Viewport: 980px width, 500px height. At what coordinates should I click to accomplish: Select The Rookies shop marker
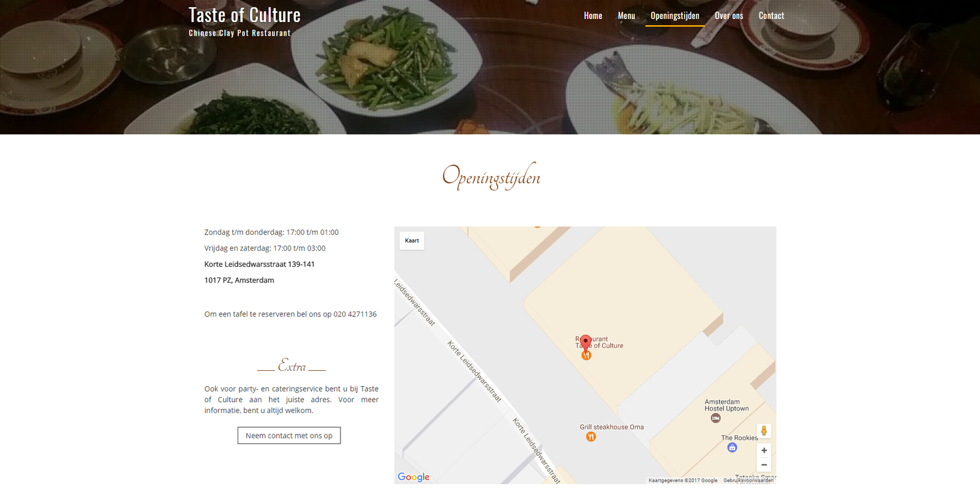pyautogui.click(x=732, y=447)
